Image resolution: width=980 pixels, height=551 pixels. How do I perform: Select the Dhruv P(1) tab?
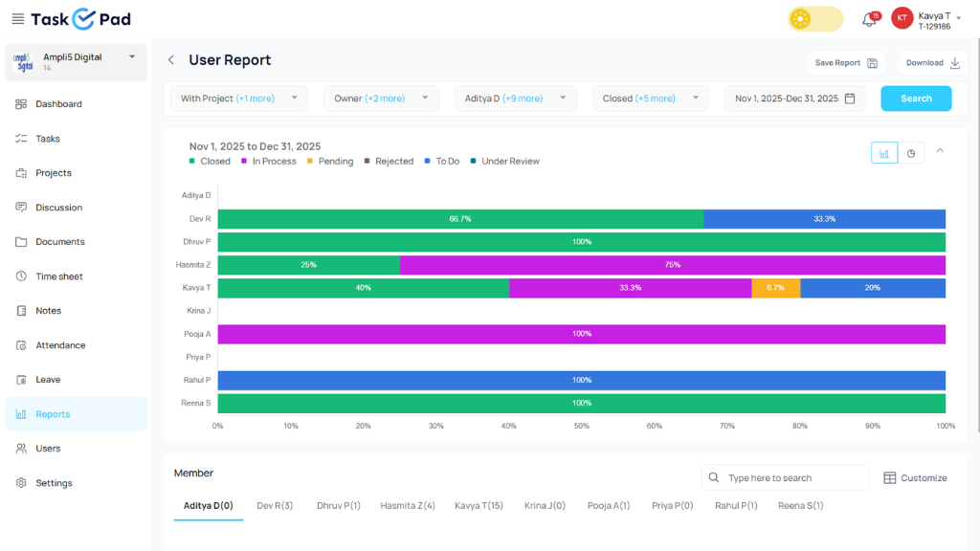click(x=339, y=506)
